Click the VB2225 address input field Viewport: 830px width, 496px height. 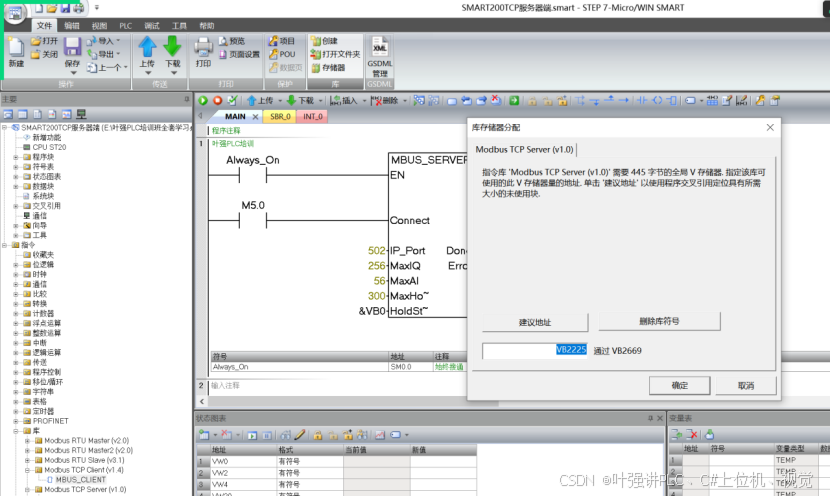click(x=535, y=350)
